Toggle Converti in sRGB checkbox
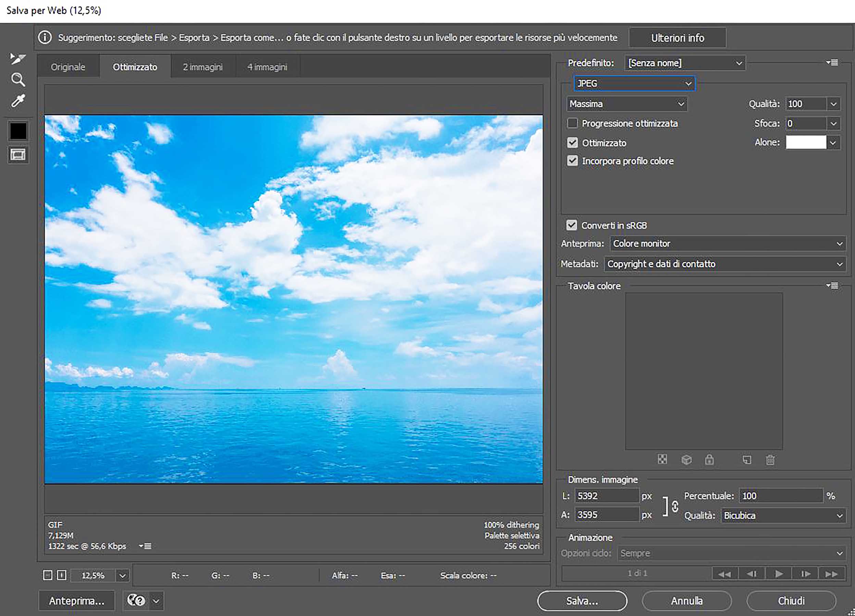855x616 pixels. [571, 225]
